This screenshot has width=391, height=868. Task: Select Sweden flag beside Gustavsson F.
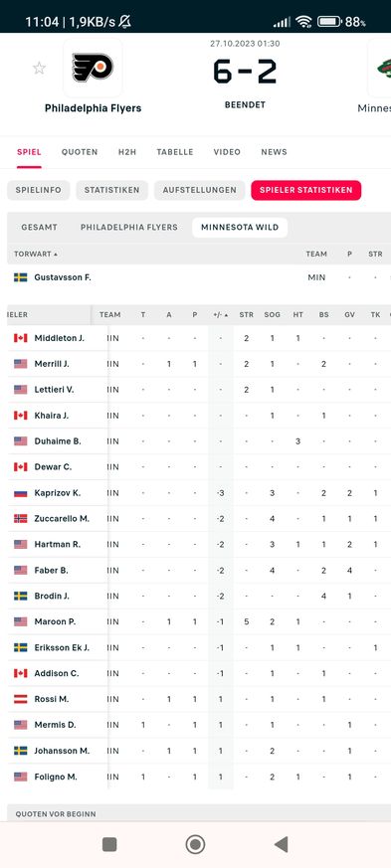point(21,277)
